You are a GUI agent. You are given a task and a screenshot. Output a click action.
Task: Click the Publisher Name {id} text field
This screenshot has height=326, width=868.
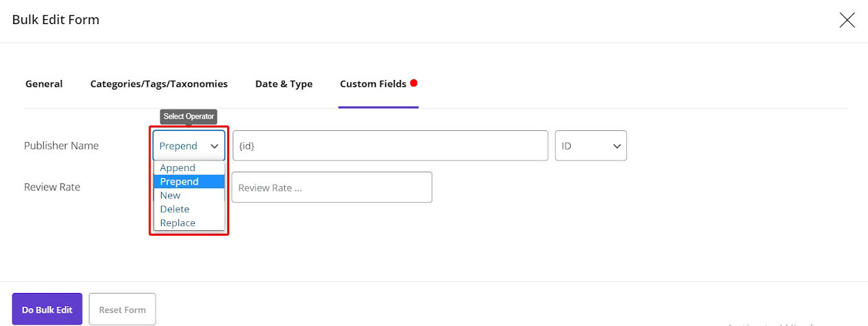coord(390,146)
